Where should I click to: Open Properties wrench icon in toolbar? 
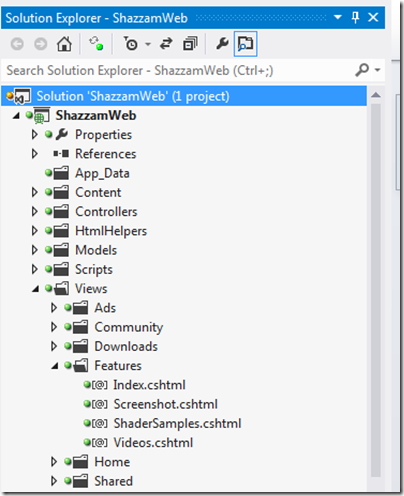[222, 44]
